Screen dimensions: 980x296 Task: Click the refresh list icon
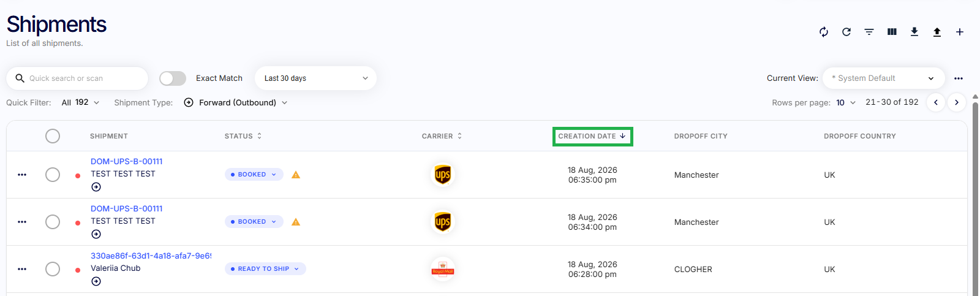pos(846,32)
